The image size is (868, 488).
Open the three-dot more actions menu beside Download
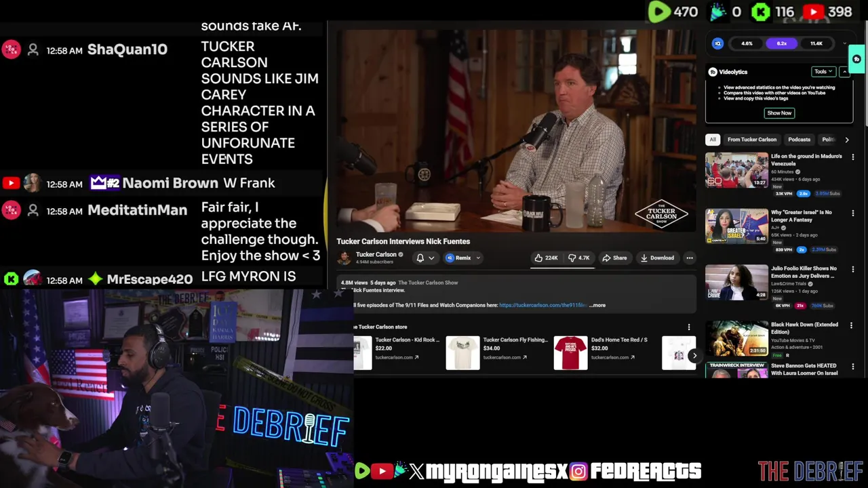point(689,258)
